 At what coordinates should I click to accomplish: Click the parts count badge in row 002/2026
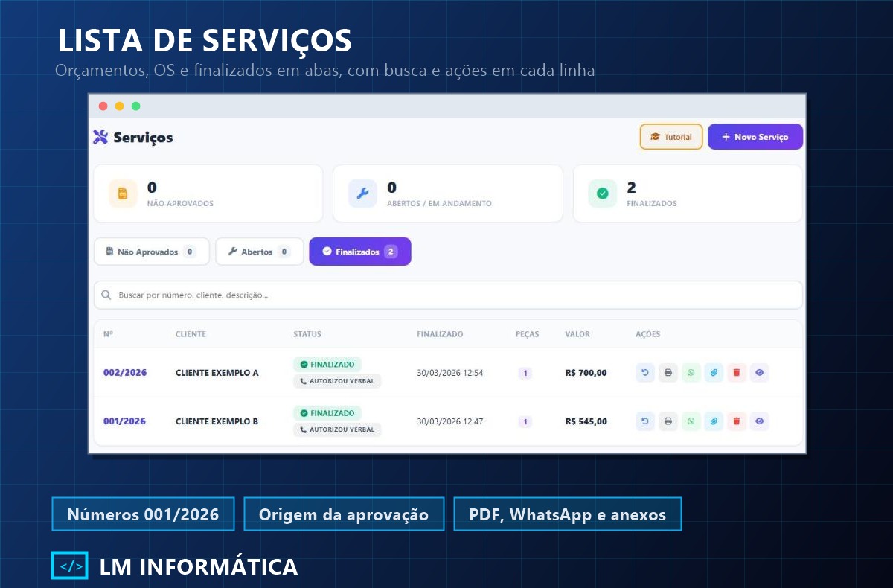(525, 373)
